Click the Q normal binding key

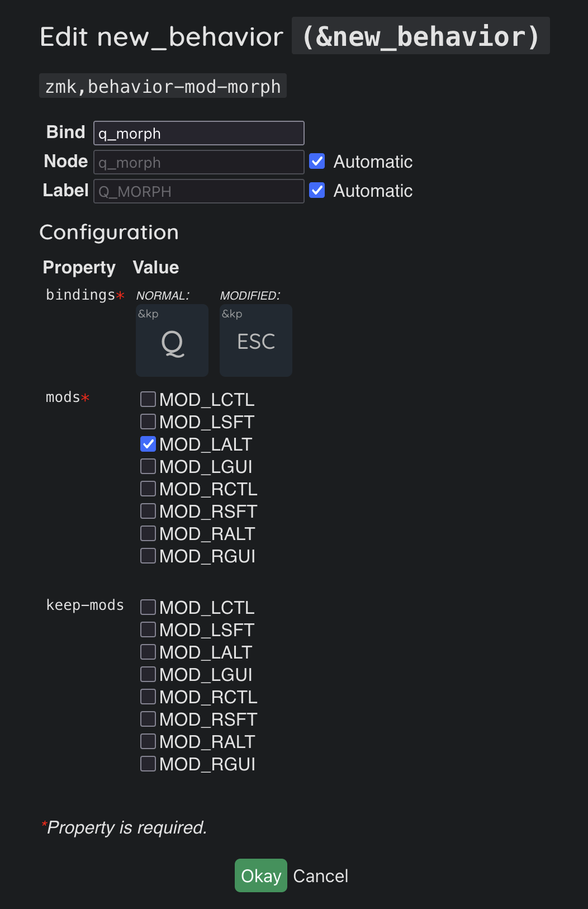[x=172, y=340]
